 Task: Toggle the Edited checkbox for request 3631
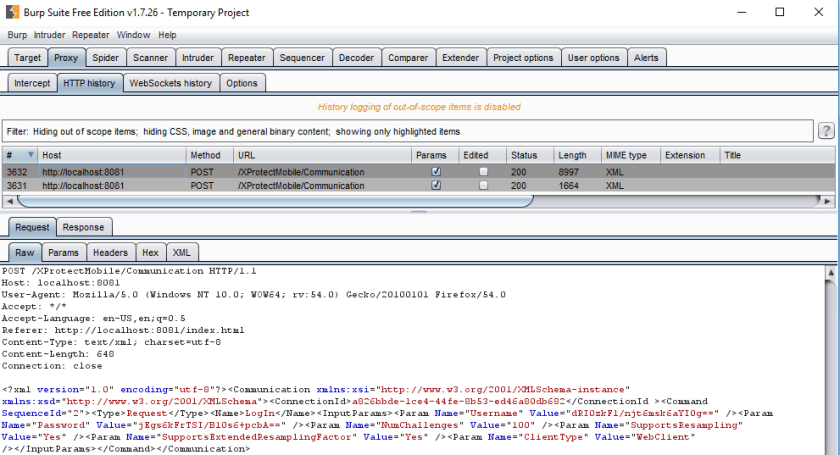484,185
